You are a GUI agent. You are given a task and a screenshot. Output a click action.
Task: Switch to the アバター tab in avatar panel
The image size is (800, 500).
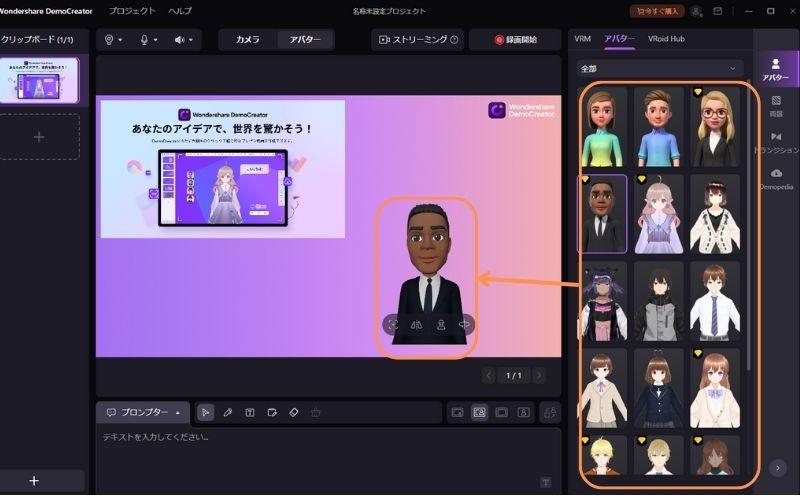619,39
